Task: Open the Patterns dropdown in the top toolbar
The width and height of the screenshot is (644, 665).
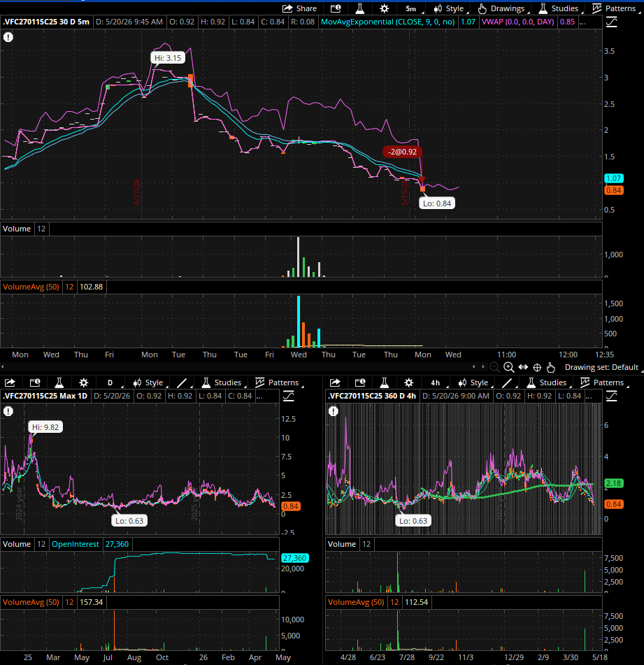Action: click(615, 8)
